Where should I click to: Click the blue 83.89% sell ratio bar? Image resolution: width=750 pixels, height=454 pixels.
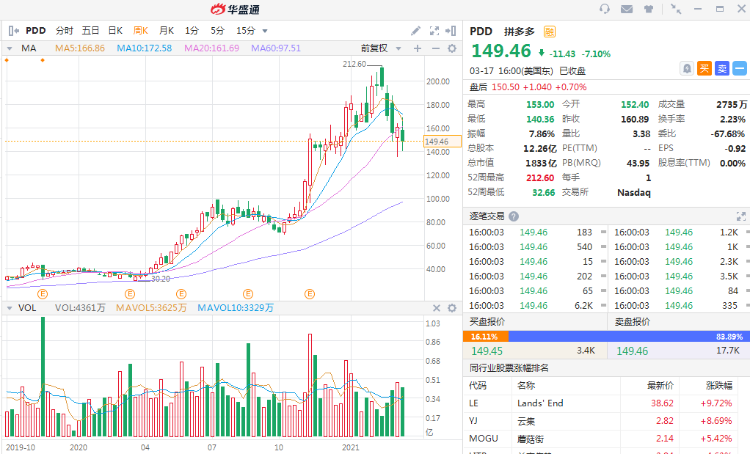point(629,337)
